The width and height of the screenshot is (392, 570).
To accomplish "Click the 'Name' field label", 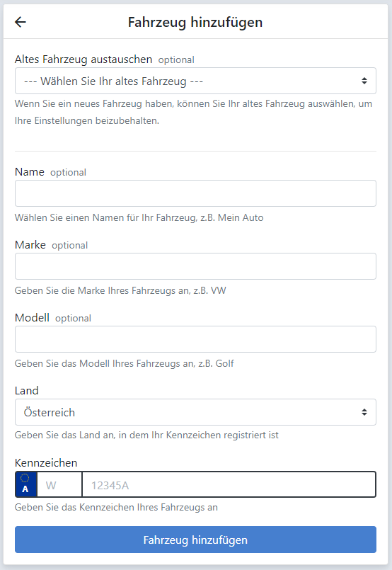I will coord(30,171).
